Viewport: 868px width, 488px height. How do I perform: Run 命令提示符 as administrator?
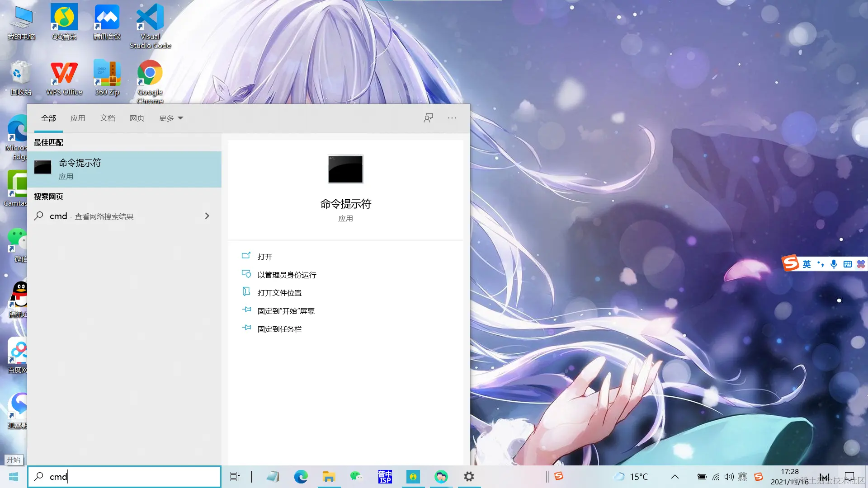286,274
